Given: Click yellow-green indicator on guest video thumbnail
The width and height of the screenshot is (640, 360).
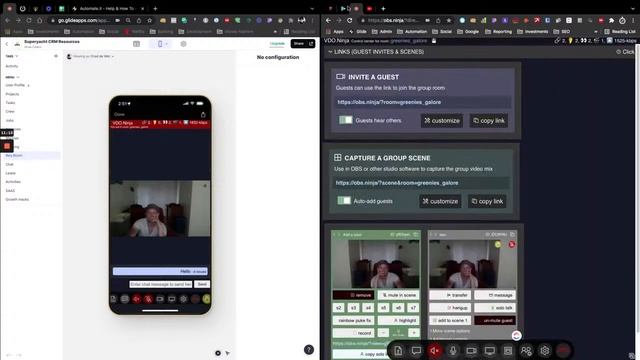Looking at the screenshot, I should pos(498,244).
